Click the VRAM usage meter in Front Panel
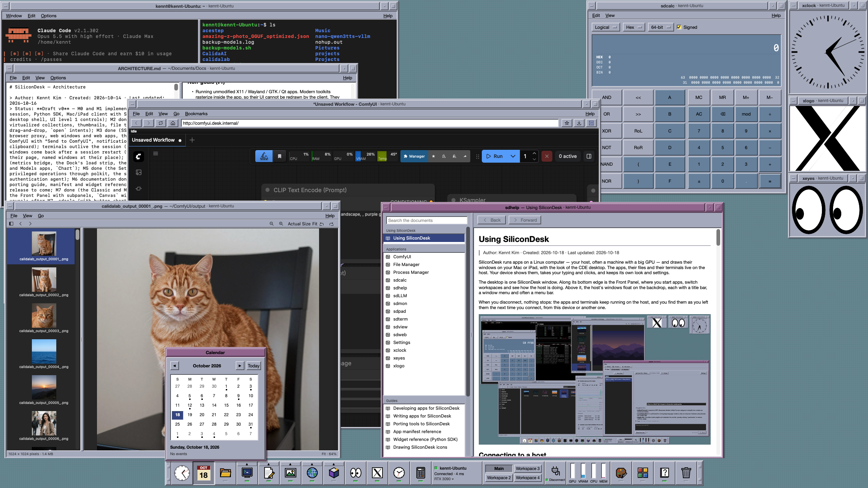868x488 pixels. click(x=583, y=472)
